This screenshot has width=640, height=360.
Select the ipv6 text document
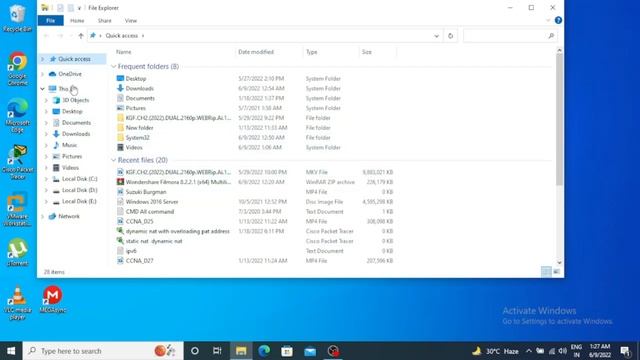tap(131, 251)
